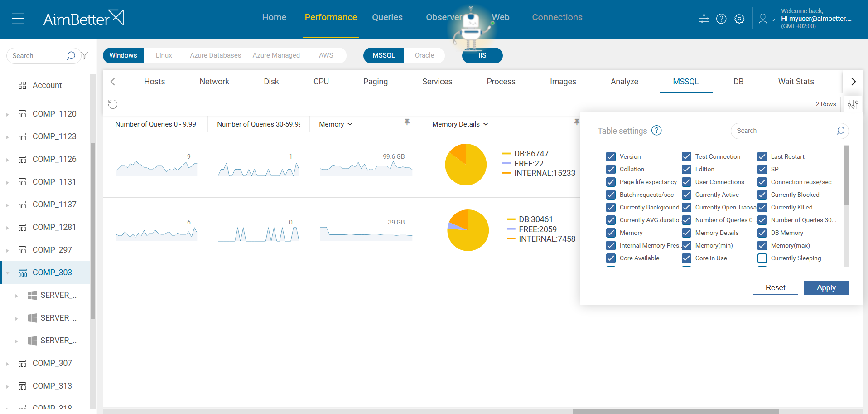868x414 pixels.
Task: Open the sliders preferences icon in header
Action: (704, 19)
